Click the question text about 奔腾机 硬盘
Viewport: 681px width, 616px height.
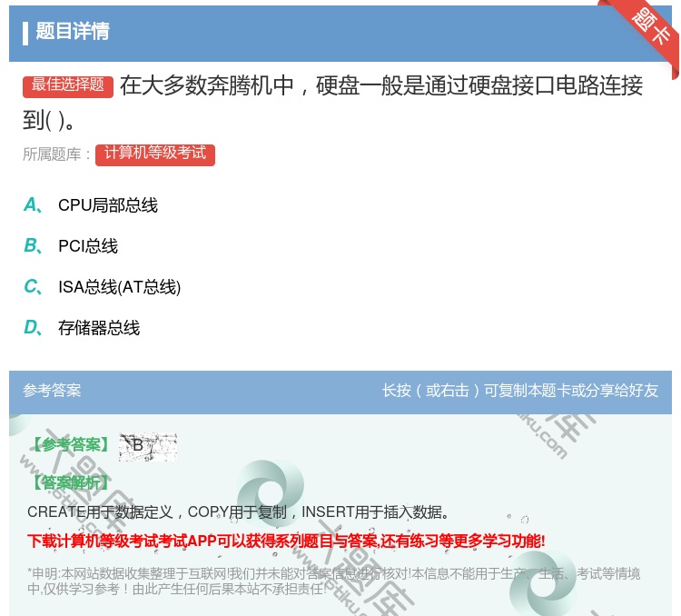(x=332, y=103)
